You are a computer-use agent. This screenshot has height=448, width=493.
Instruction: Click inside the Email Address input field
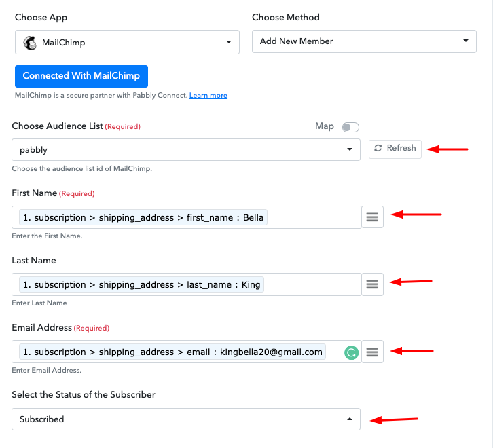[x=187, y=352]
